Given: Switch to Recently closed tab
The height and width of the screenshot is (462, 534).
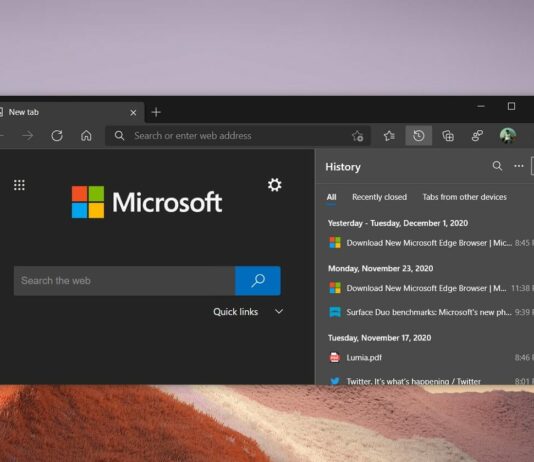Looking at the screenshot, I should point(379,197).
